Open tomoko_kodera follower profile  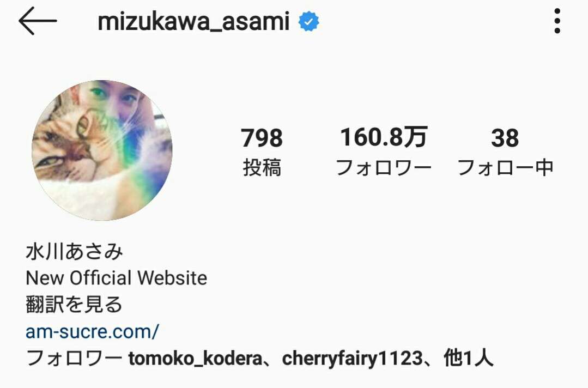tap(195, 358)
